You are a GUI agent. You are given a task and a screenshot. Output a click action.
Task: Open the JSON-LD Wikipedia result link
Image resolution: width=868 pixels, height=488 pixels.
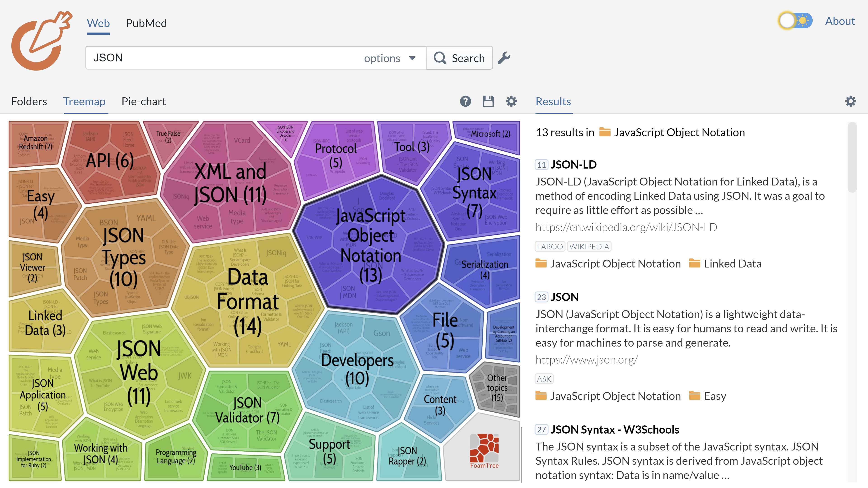626,227
